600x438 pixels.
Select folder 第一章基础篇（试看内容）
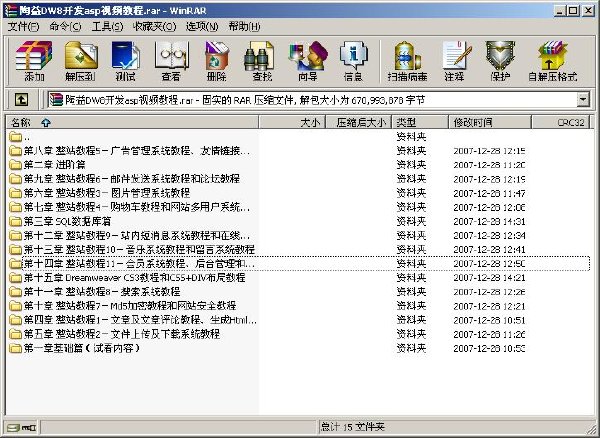click(75, 348)
